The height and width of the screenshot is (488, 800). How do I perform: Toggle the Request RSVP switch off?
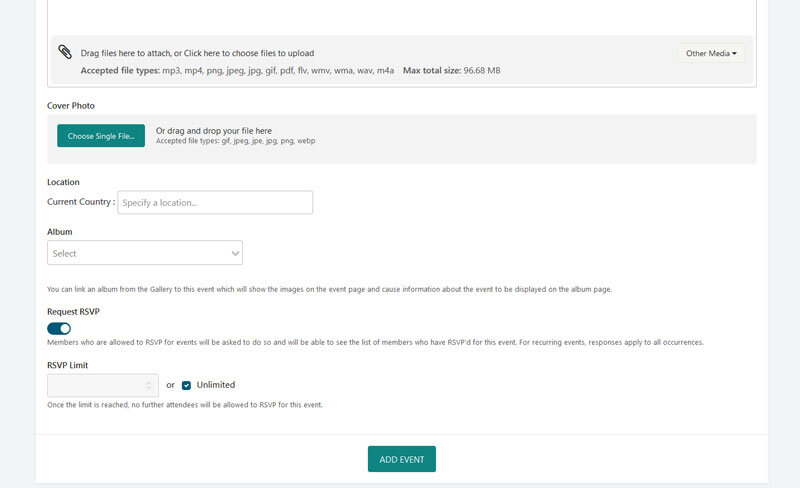tap(59, 328)
